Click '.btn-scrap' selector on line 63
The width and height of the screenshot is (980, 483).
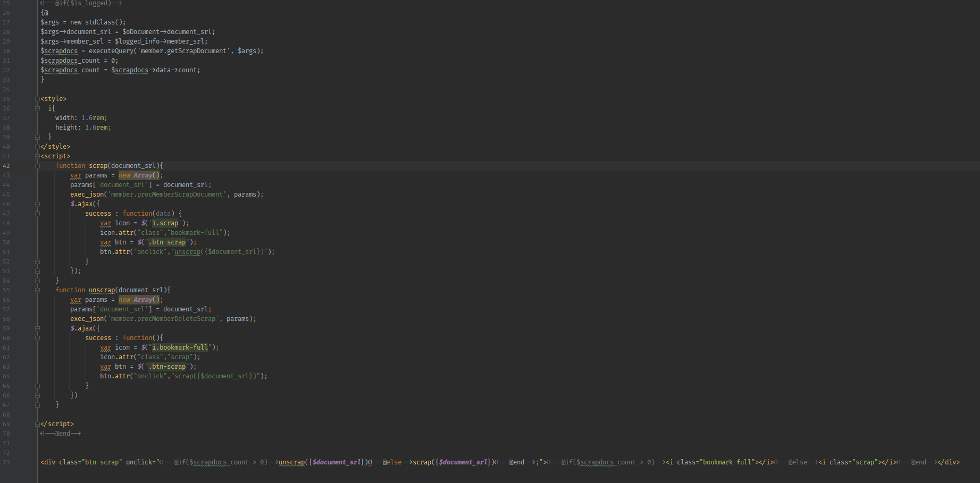tap(167, 367)
